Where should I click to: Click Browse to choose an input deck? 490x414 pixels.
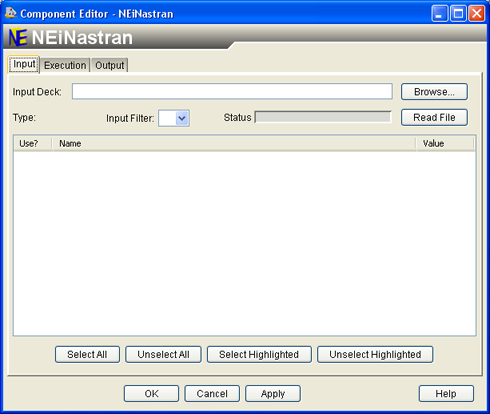434,92
